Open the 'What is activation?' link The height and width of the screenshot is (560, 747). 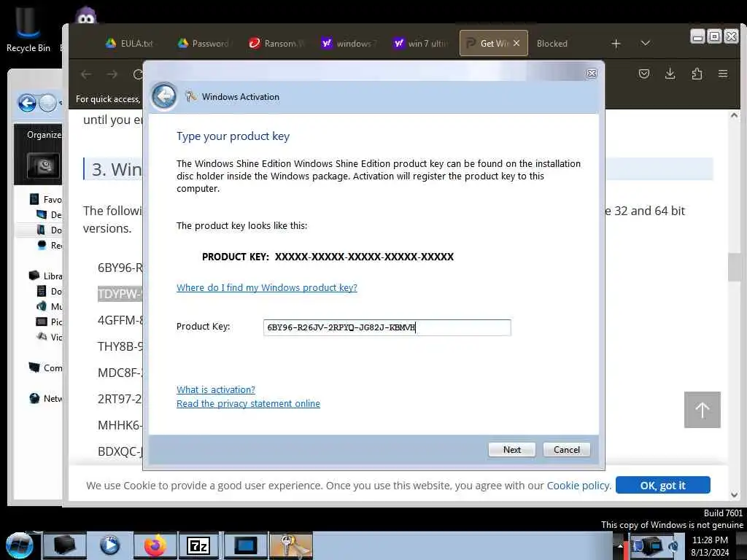pyautogui.click(x=216, y=389)
